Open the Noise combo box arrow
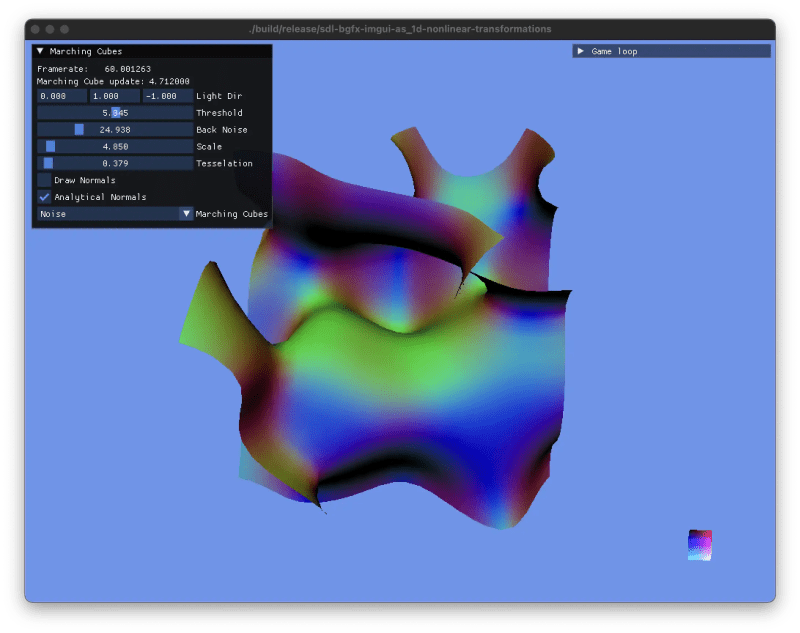800x633 pixels. pos(186,214)
